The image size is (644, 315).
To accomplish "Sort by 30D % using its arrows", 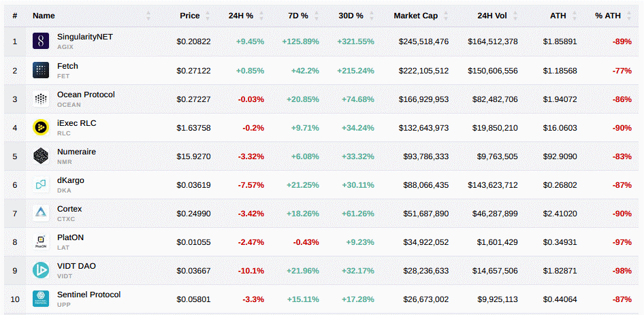I will tap(371, 16).
